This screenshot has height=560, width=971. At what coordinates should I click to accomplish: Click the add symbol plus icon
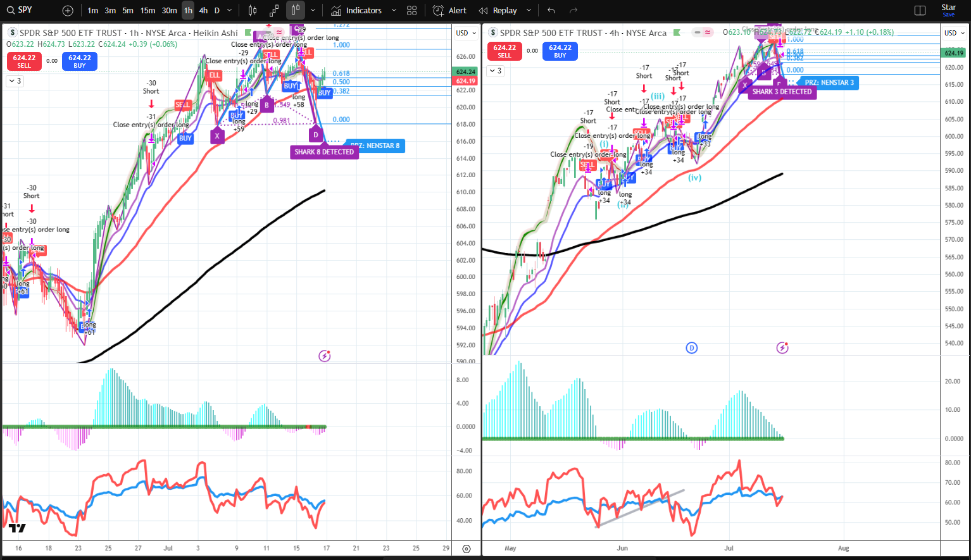[68, 11]
